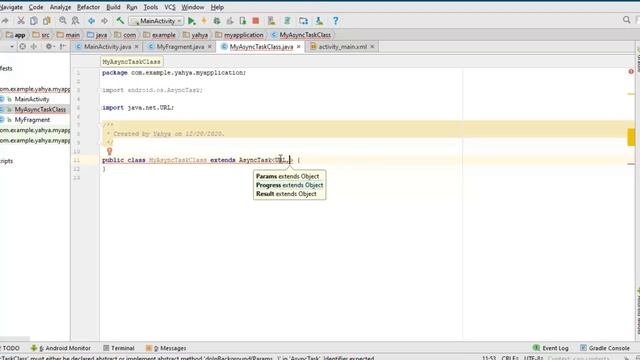Click the Debug bug icon
Image resolution: width=640 pixels, height=360 pixels.
(x=217, y=21)
